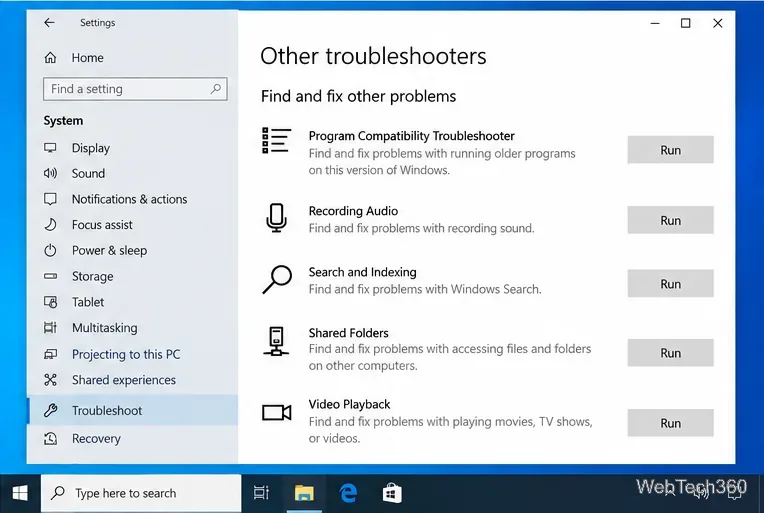This screenshot has width=764, height=513.
Task: Minimize the Settings window
Action: click(x=655, y=23)
